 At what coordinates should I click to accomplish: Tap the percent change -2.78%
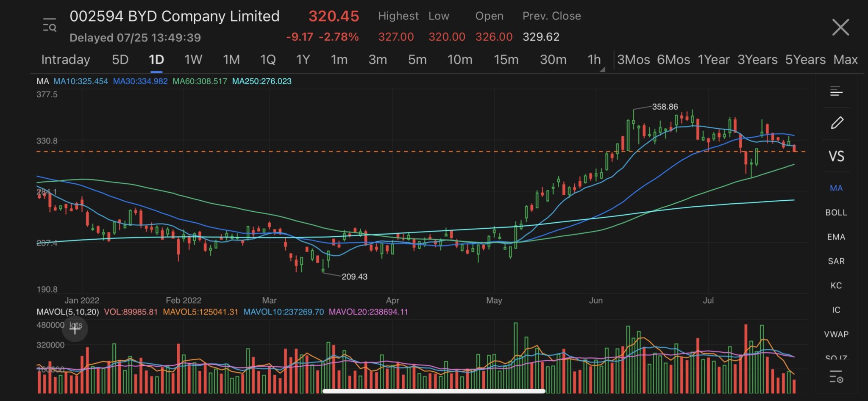click(x=339, y=37)
